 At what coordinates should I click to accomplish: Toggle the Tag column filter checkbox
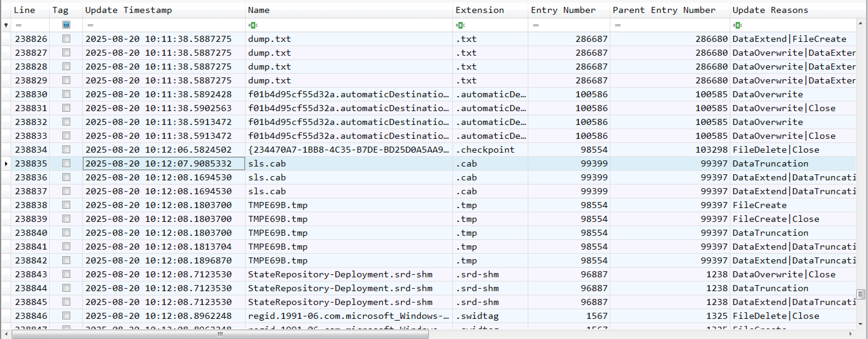[66, 25]
